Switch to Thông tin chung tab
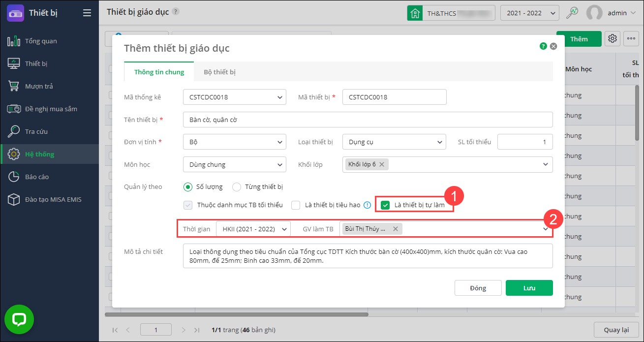The height and width of the screenshot is (342, 644). click(159, 72)
